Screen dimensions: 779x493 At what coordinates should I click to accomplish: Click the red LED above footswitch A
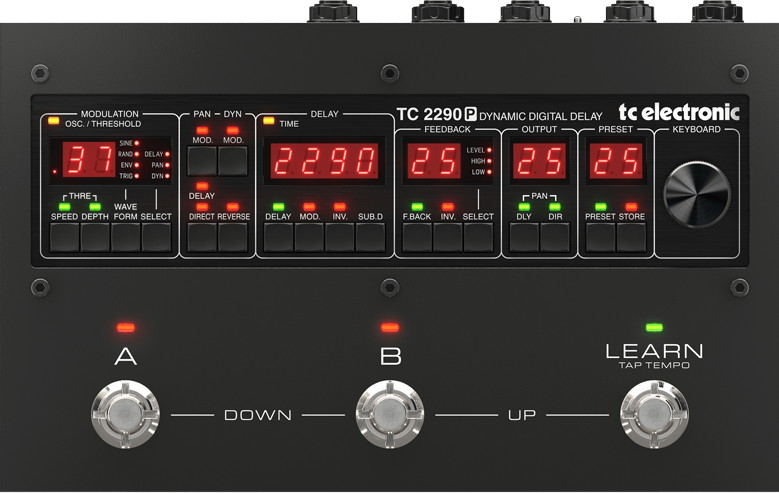tap(126, 328)
